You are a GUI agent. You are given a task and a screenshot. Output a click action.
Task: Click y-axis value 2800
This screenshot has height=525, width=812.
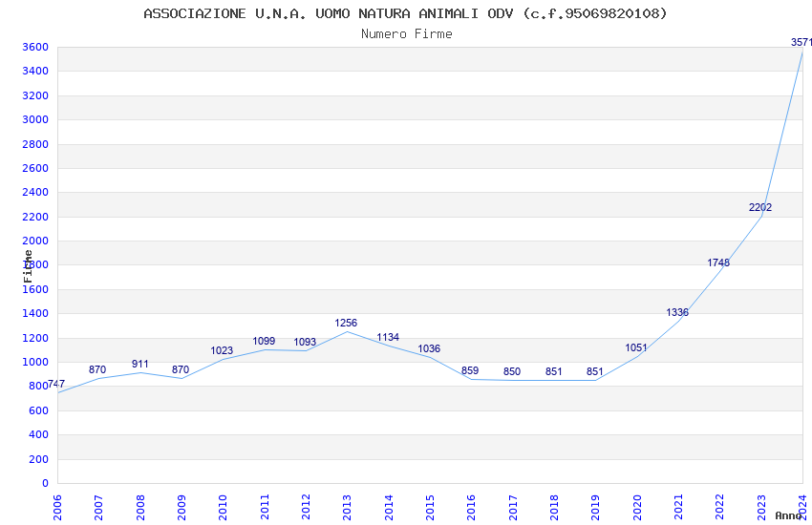35,144
